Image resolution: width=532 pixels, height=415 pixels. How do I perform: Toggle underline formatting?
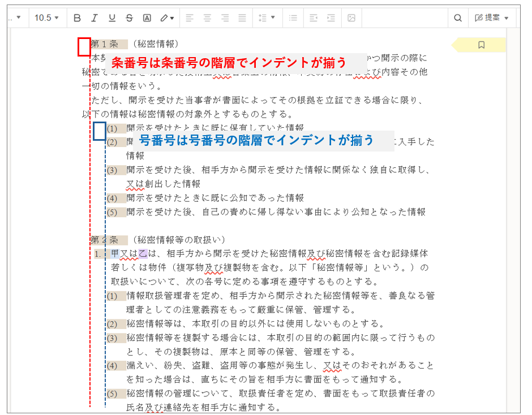pos(112,18)
